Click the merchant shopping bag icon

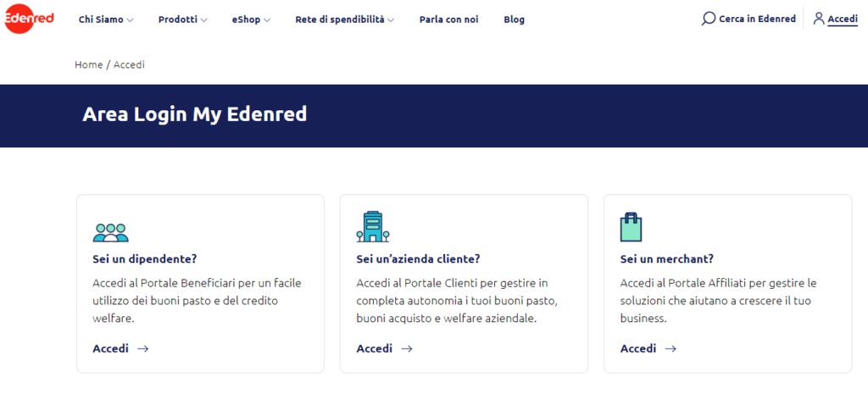(631, 227)
